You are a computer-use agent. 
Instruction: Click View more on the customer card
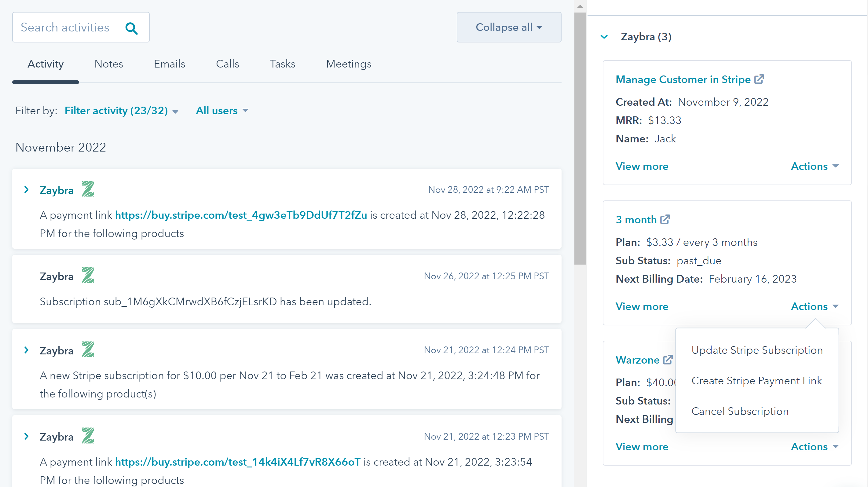coord(642,166)
